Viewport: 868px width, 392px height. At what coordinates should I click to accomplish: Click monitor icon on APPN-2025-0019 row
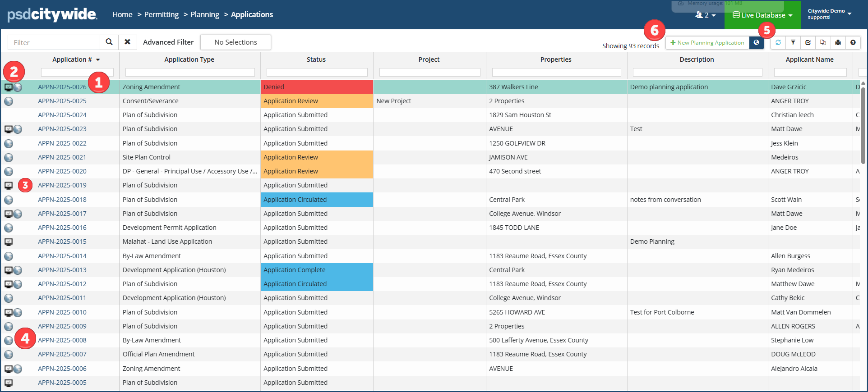click(9, 185)
